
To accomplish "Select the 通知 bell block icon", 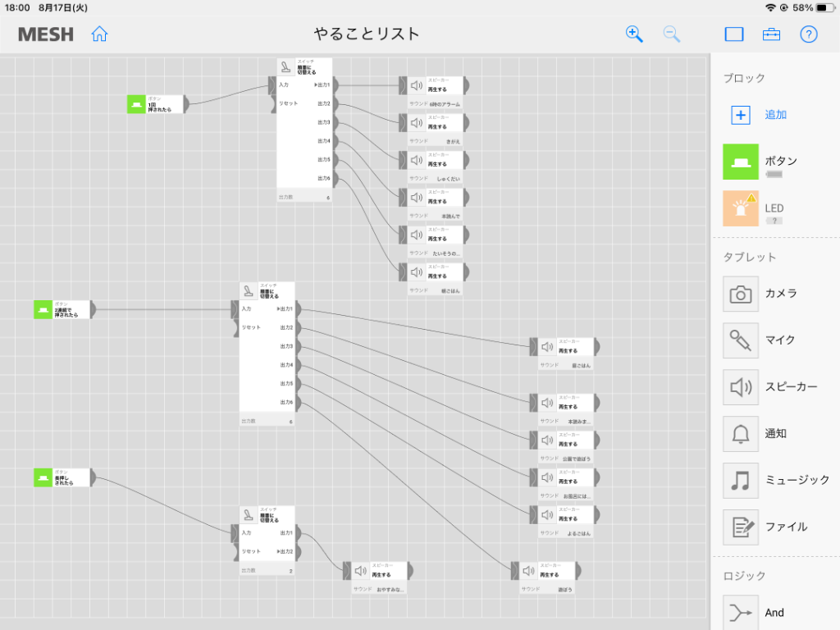I will pyautogui.click(x=741, y=434).
